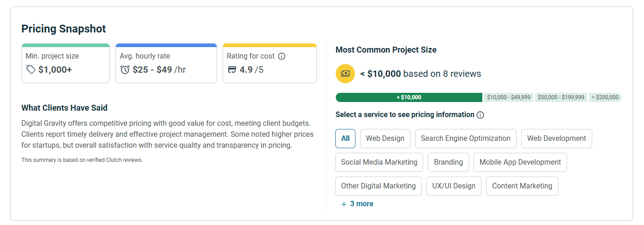Select the UX/UI Design chip
The width and height of the screenshot is (644, 225).
(454, 186)
